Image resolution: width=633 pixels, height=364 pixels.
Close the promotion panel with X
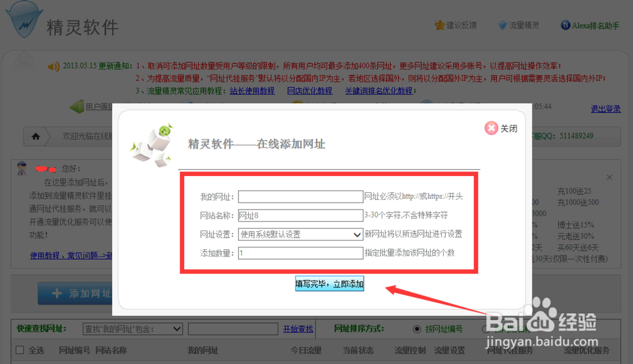tap(609, 177)
